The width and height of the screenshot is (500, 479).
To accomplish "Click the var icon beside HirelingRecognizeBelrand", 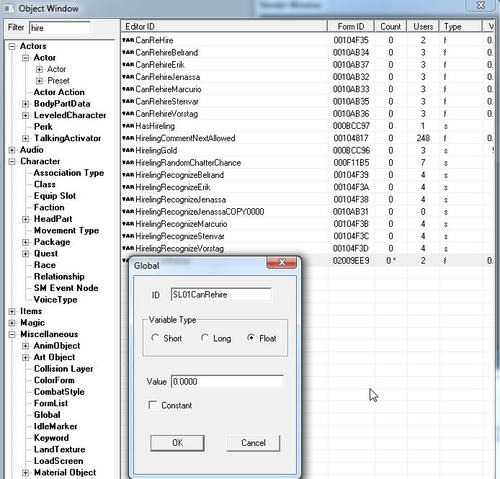I will click(x=128, y=175).
